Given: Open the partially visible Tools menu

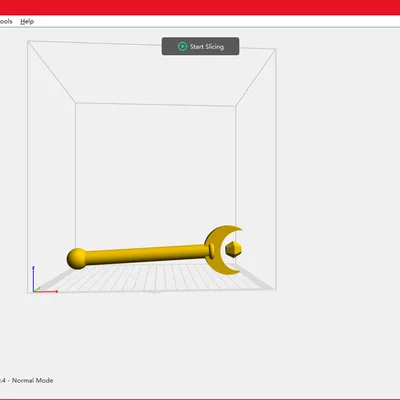Looking at the screenshot, I should point(6,21).
